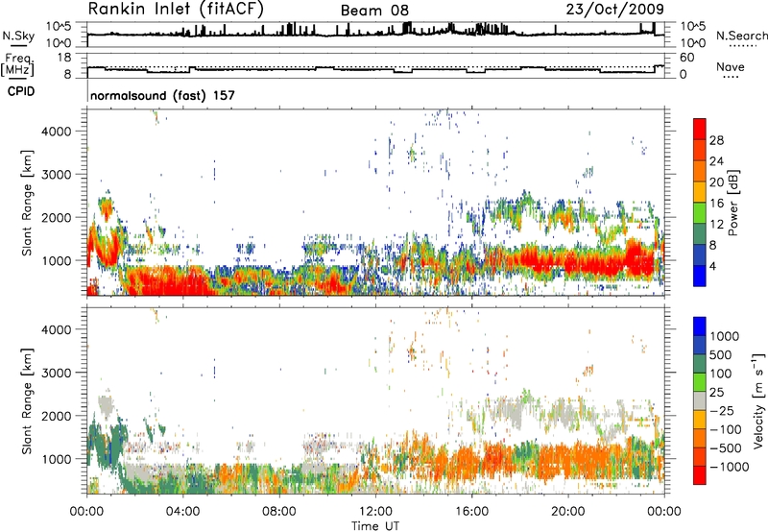Pick the blue top segment of velocity colorbar
Screen dimensions: 768x532
click(700, 326)
